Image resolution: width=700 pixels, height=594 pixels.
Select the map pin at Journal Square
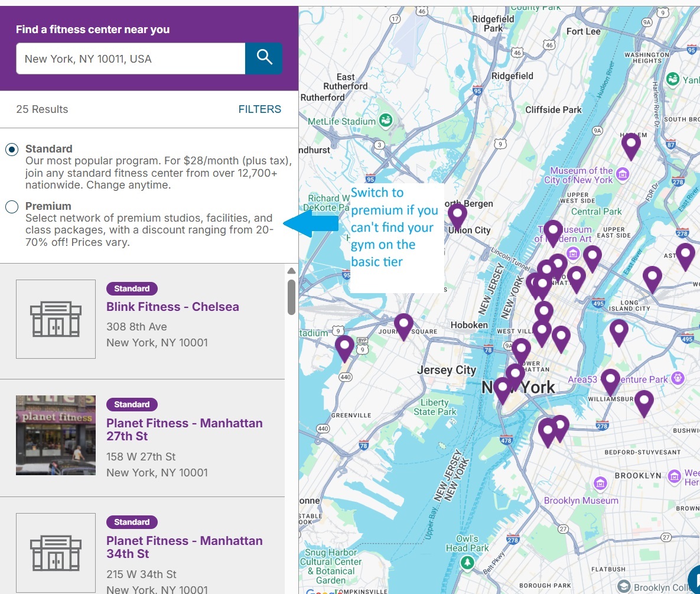[x=403, y=327]
